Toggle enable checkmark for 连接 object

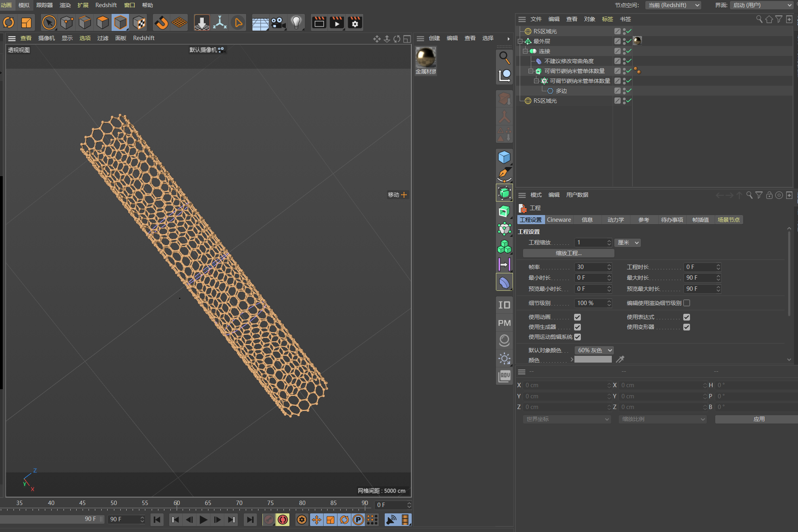(629, 51)
